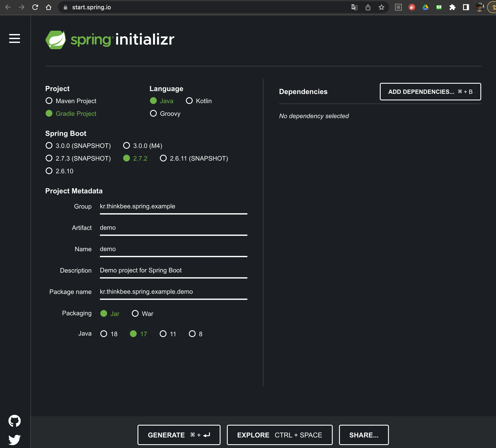Select Java version 11

click(x=168, y=334)
